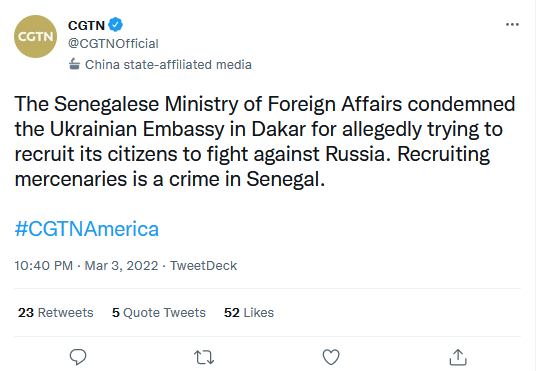This screenshot has height=371, width=538.
Task: Open the @CGTNOfficial handle link
Action: click(x=113, y=44)
